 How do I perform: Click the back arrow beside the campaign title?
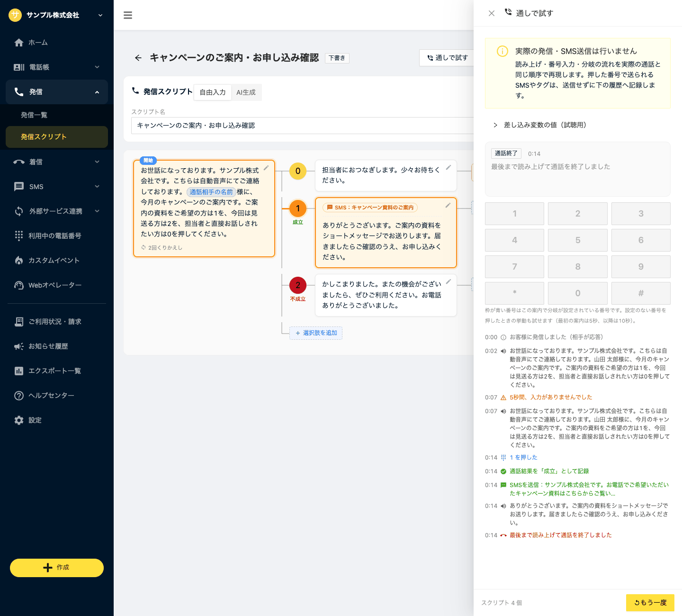(x=138, y=58)
